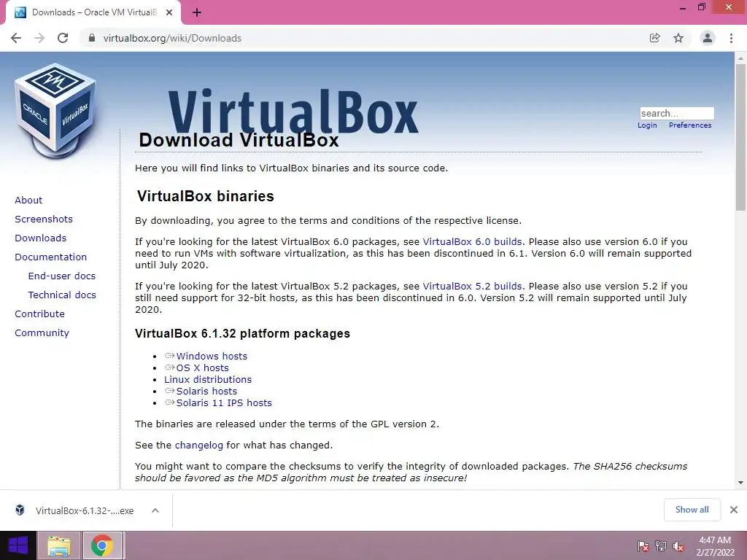Open Screenshots in the sidebar

(44, 219)
